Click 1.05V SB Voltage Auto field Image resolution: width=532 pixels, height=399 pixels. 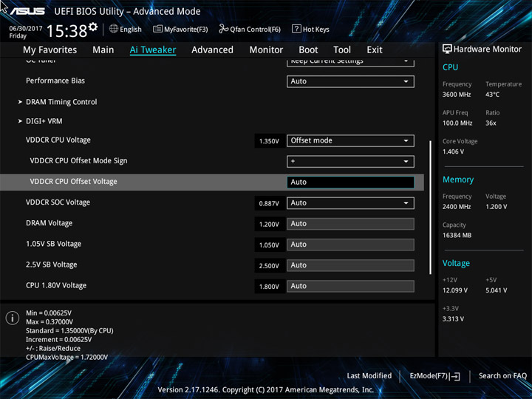coord(350,245)
